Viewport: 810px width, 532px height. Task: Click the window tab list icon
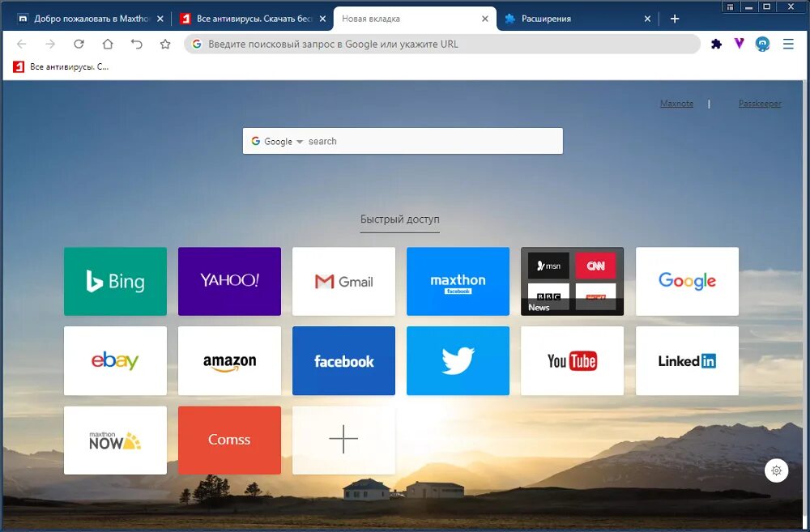tap(730, 6)
